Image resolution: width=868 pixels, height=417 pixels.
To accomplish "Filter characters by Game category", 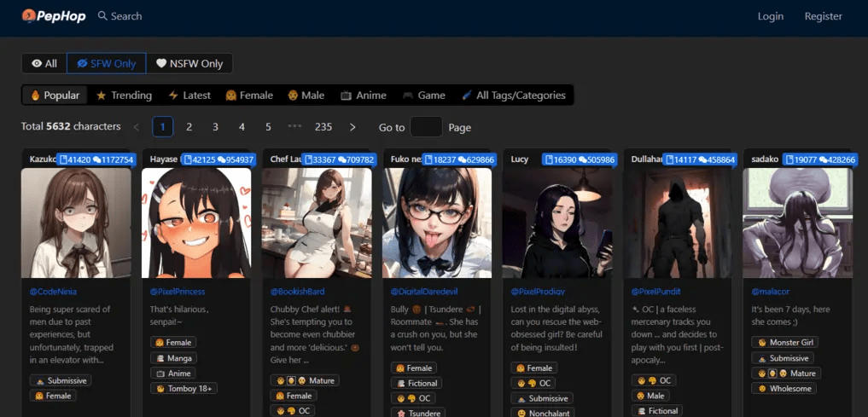I will [x=424, y=96].
